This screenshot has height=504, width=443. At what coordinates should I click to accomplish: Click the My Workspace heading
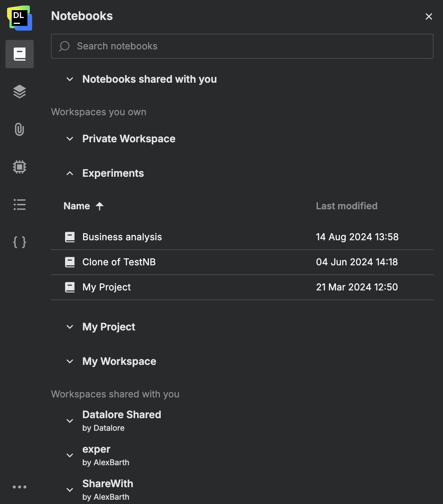pos(119,361)
